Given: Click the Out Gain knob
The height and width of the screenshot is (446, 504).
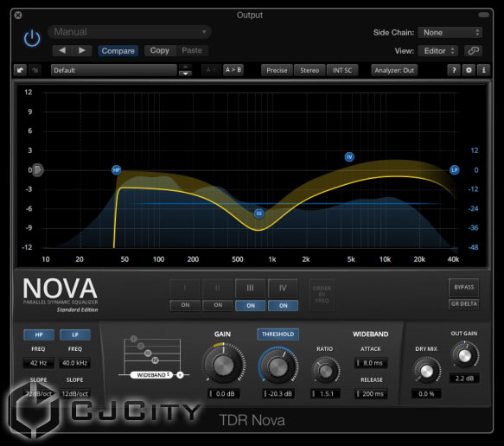Looking at the screenshot, I should [x=465, y=355].
